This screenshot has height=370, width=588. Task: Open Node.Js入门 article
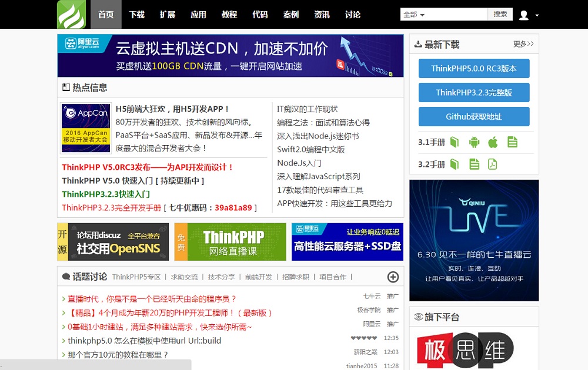pyautogui.click(x=299, y=163)
